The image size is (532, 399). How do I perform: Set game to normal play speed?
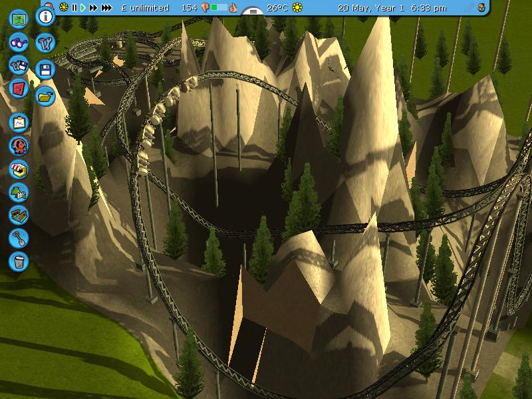click(82, 7)
